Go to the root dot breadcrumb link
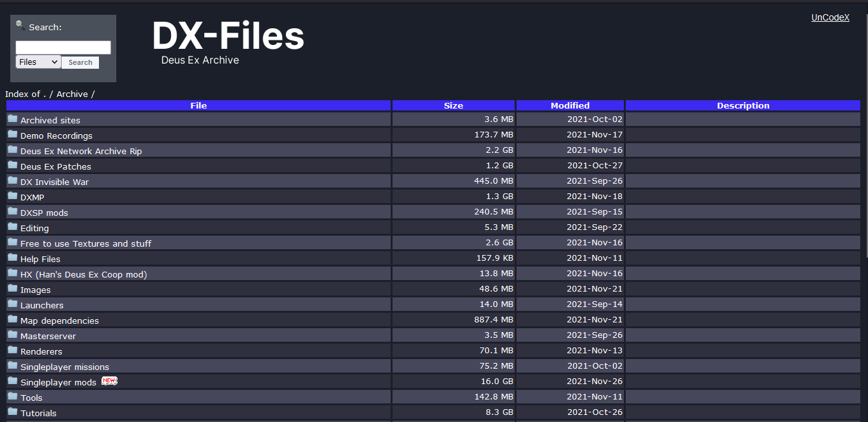Viewport: 868px width, 422px height. [45, 94]
